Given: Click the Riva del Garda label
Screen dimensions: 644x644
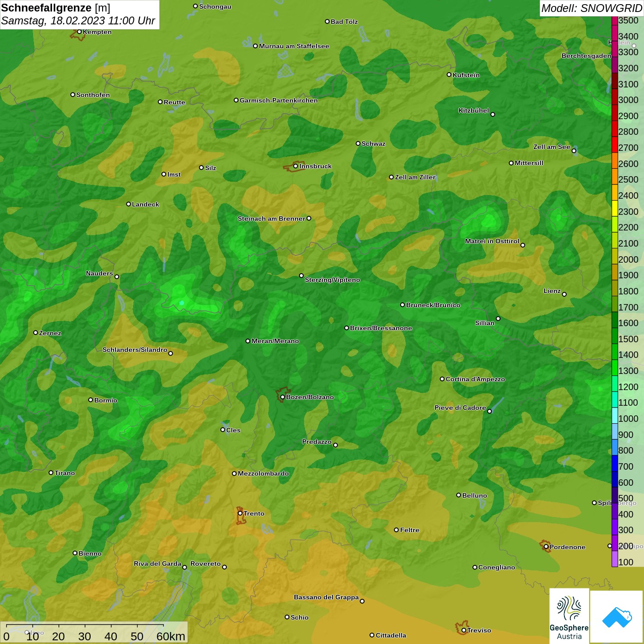Looking at the screenshot, I should click(157, 563).
